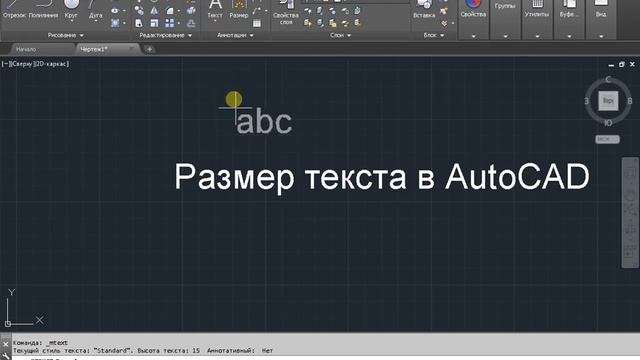Expand the Аннотации panel
The width and height of the screenshot is (640, 360).
click(x=235, y=36)
